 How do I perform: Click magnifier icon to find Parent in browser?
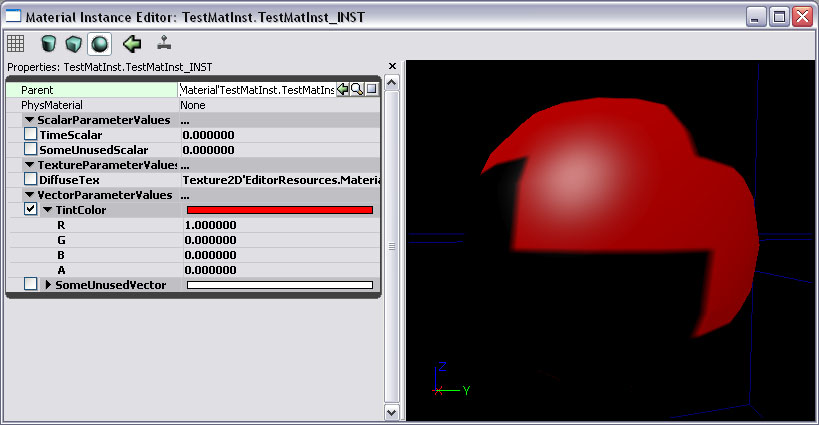(x=357, y=89)
